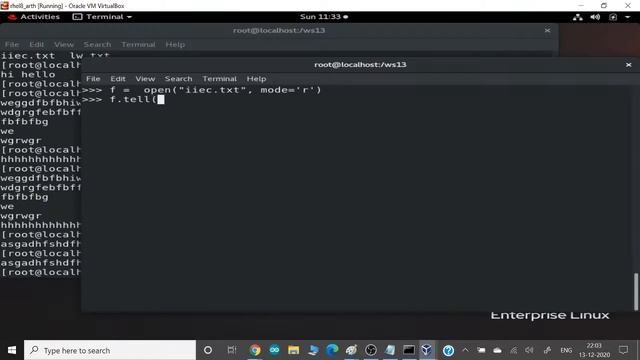This screenshot has width=640, height=360.
Task: Switch to VirtualBox on the taskbar
Action: (427, 350)
